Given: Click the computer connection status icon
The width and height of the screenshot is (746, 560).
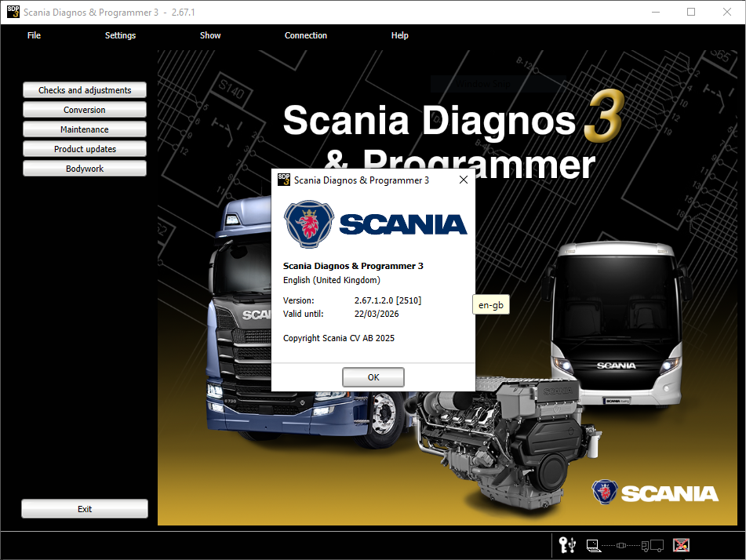Looking at the screenshot, I should [x=592, y=546].
